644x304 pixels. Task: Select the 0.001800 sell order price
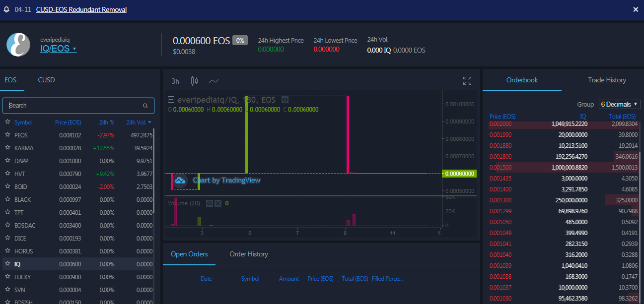click(x=500, y=157)
